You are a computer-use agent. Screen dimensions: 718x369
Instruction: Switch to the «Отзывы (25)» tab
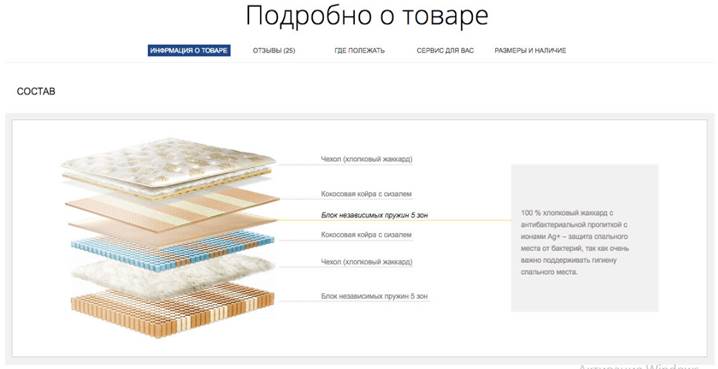[274, 50]
